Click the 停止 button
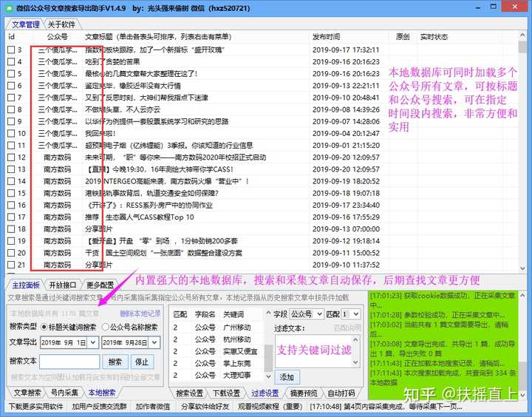Viewport: 532px width, 417px height. 142,362
